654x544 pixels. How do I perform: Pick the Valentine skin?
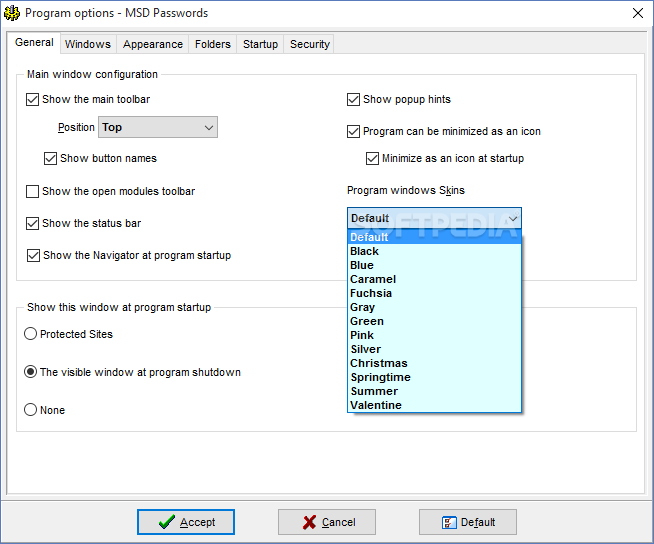tap(434, 405)
